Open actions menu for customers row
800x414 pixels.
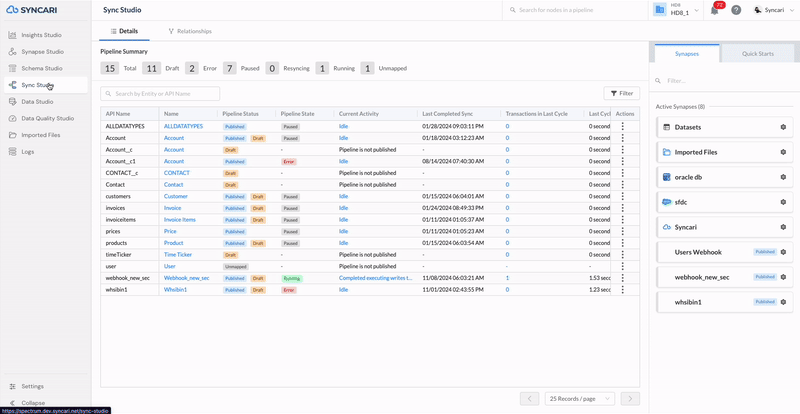pos(622,196)
